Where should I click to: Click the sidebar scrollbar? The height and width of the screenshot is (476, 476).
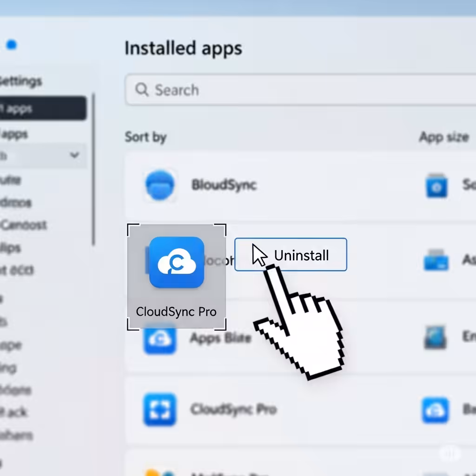click(93, 169)
